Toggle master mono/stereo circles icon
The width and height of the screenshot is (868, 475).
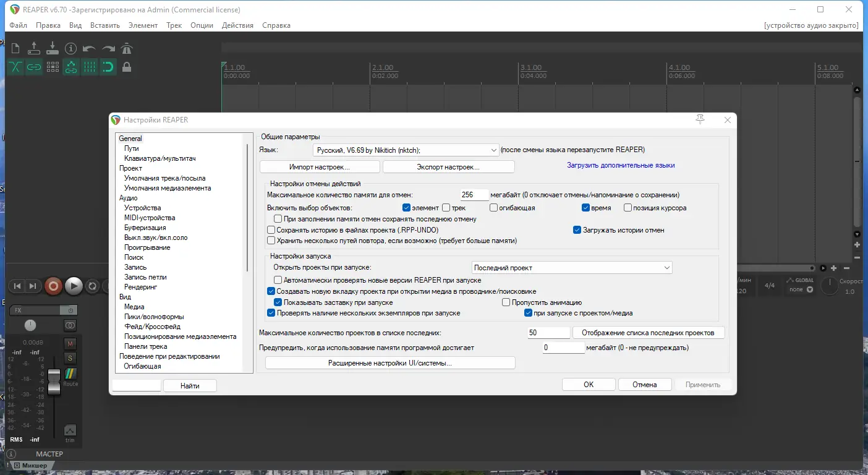[70, 325]
